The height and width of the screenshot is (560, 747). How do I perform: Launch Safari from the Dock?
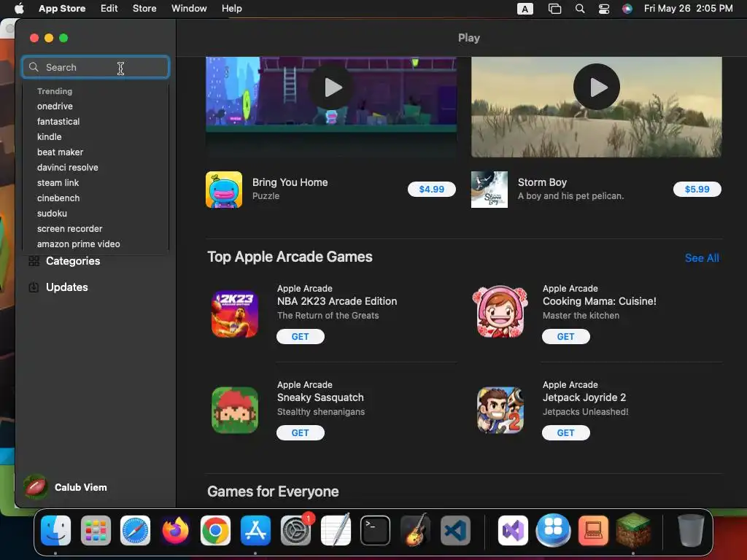tap(135, 531)
